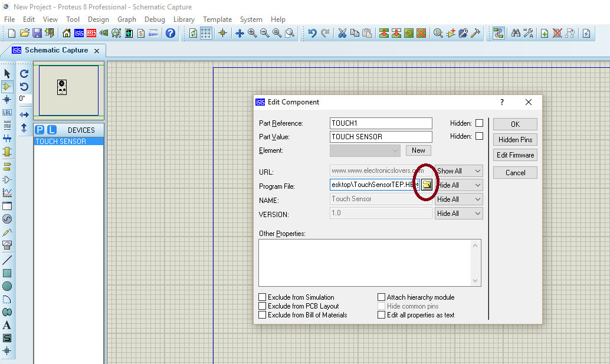Click the X-Mirror horizontal flip icon
610x364 pixels.
24,114
